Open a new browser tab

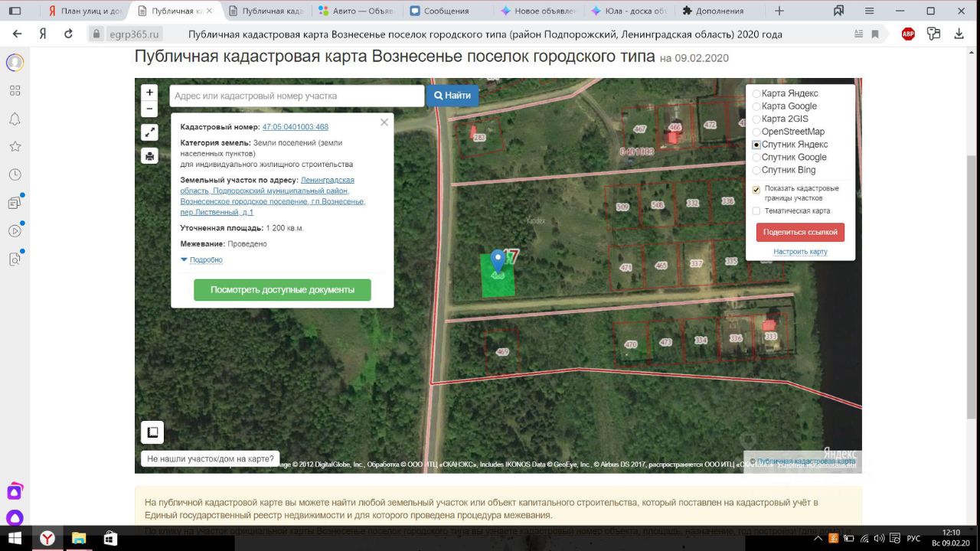pos(779,11)
